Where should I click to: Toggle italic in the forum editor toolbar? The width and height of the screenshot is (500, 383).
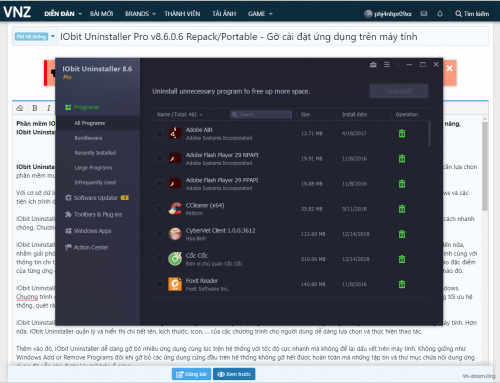pos(49,108)
